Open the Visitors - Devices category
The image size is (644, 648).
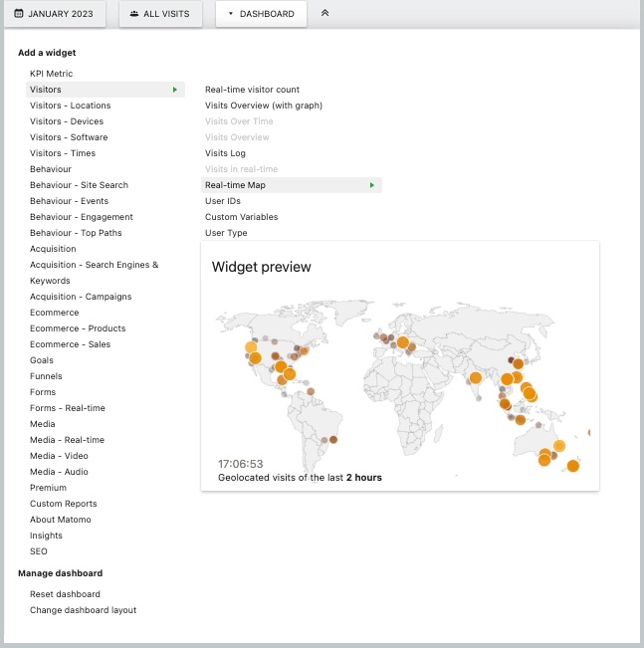[x=68, y=121]
